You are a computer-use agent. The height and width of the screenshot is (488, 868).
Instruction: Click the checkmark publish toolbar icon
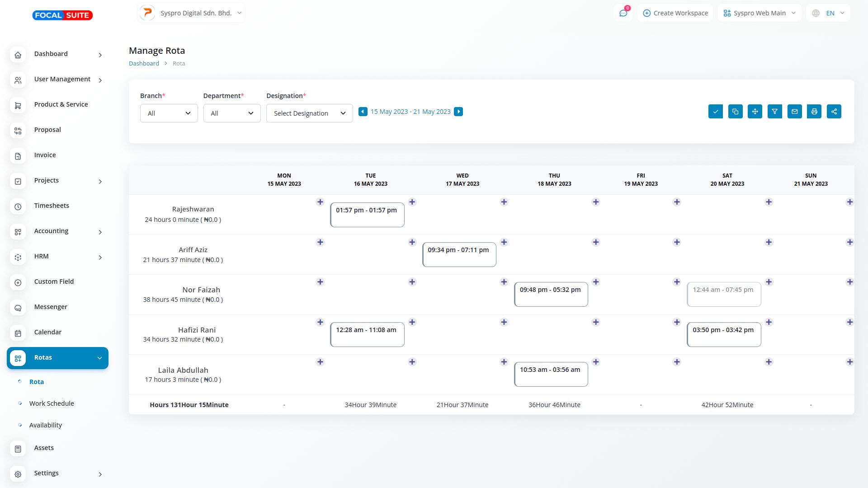coord(715,112)
